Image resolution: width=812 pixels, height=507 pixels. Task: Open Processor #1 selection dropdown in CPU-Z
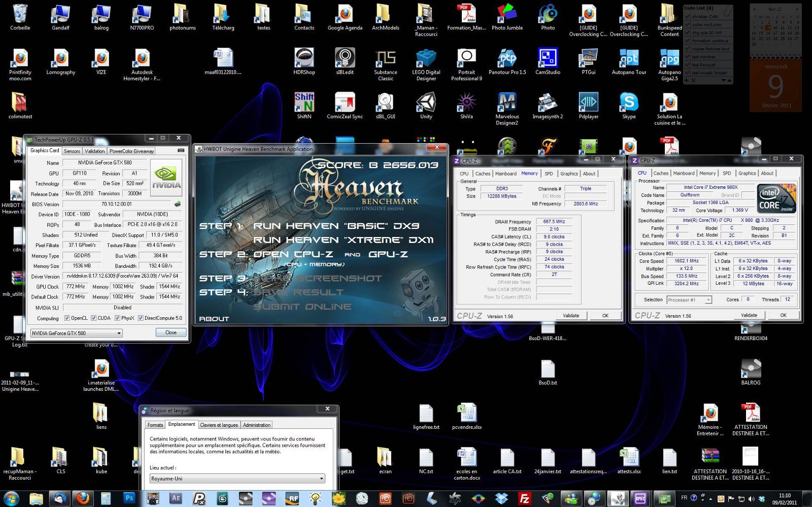pos(689,300)
